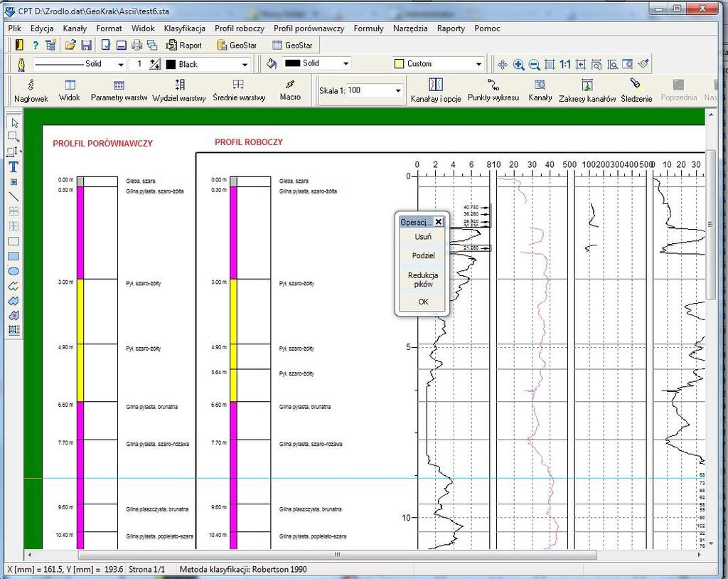Select the diagonal line drawing tool
The width and height of the screenshot is (728, 579).
pyautogui.click(x=14, y=196)
